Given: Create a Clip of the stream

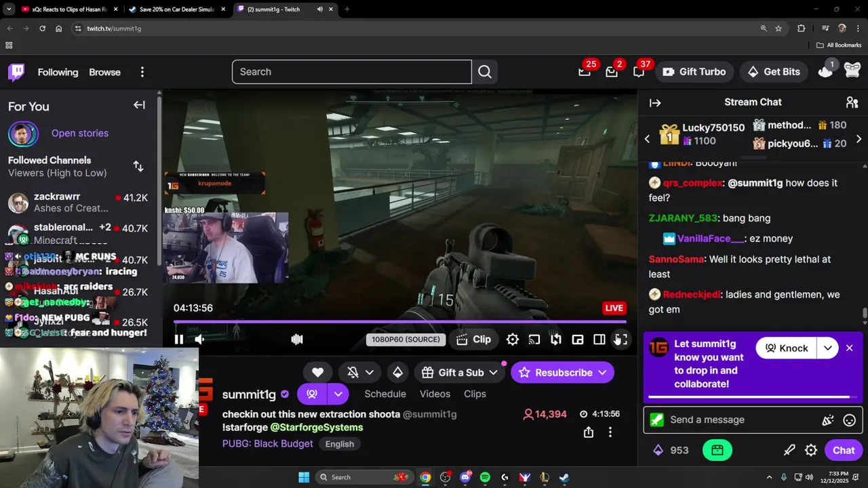Looking at the screenshot, I should click(473, 340).
